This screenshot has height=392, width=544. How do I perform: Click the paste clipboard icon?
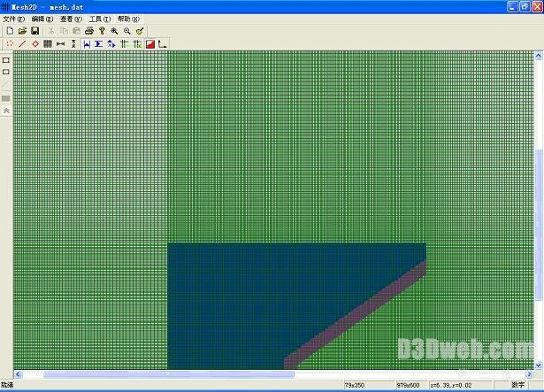76,31
